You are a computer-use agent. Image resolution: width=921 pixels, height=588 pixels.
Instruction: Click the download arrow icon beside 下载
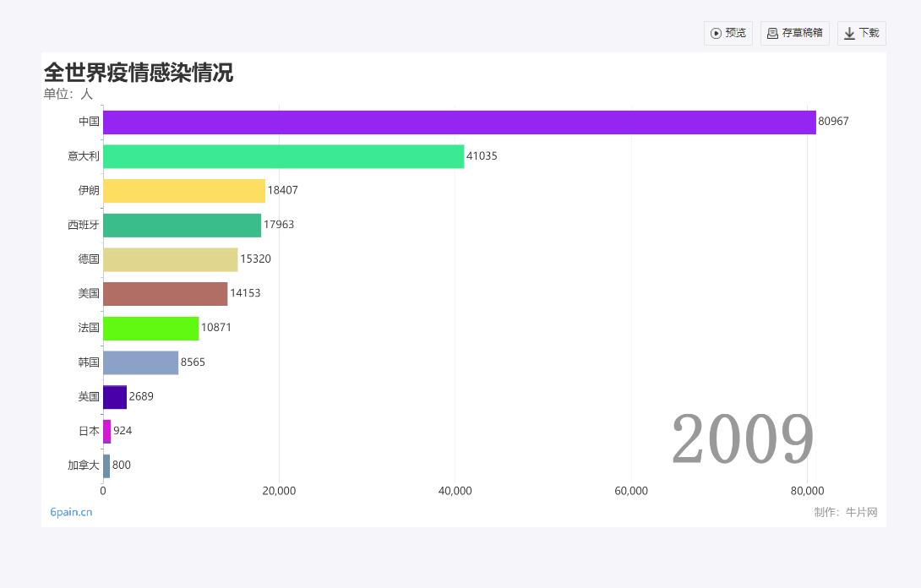click(848, 33)
